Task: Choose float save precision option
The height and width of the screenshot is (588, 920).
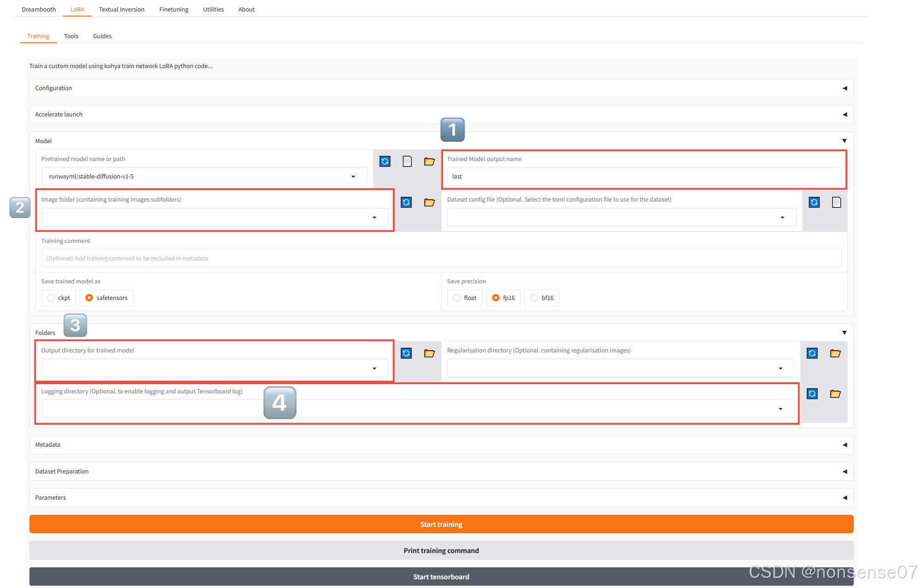Action: (457, 298)
